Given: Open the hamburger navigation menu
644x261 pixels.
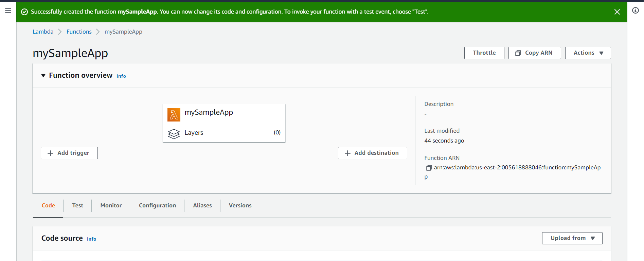Looking at the screenshot, I should point(8,11).
